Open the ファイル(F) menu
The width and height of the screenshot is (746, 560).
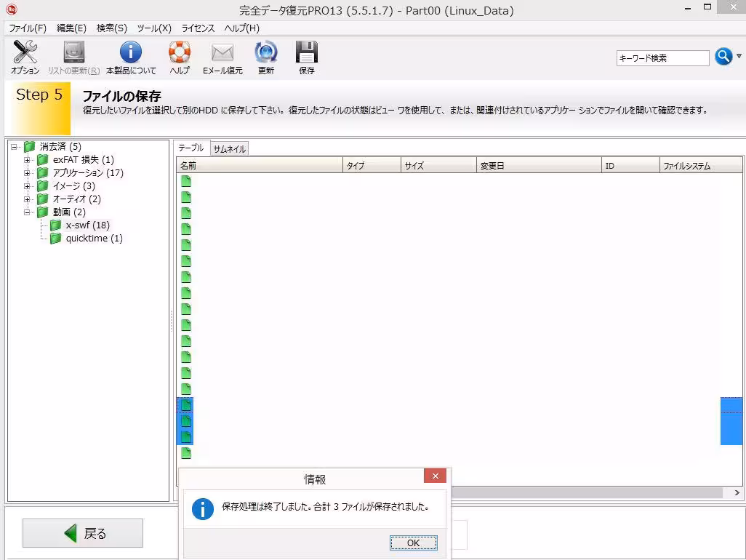point(27,28)
